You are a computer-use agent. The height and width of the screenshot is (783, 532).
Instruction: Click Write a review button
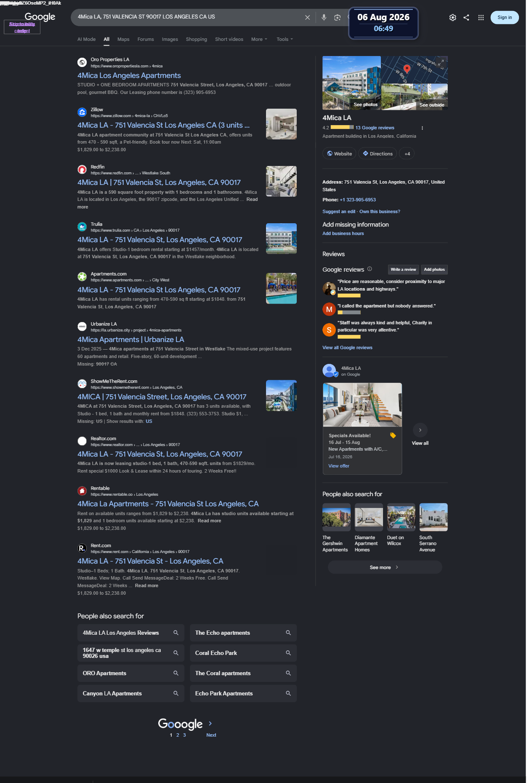tap(403, 270)
